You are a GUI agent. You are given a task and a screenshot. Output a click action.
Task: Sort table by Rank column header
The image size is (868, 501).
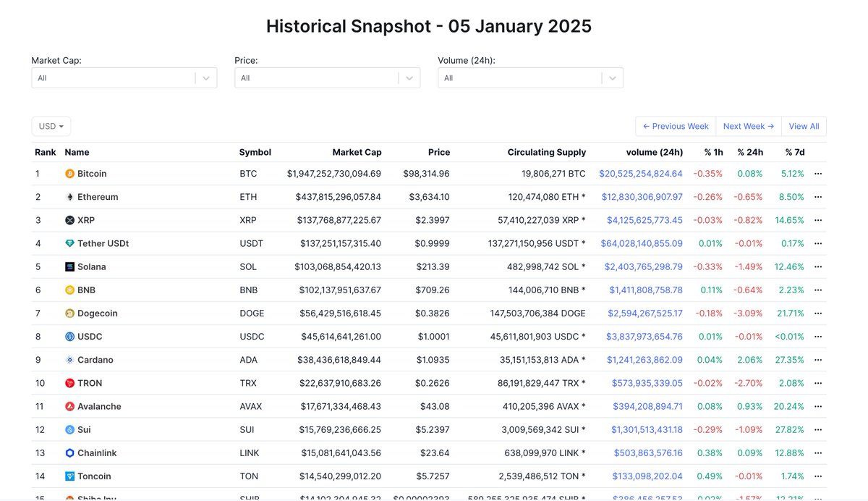[x=46, y=152]
